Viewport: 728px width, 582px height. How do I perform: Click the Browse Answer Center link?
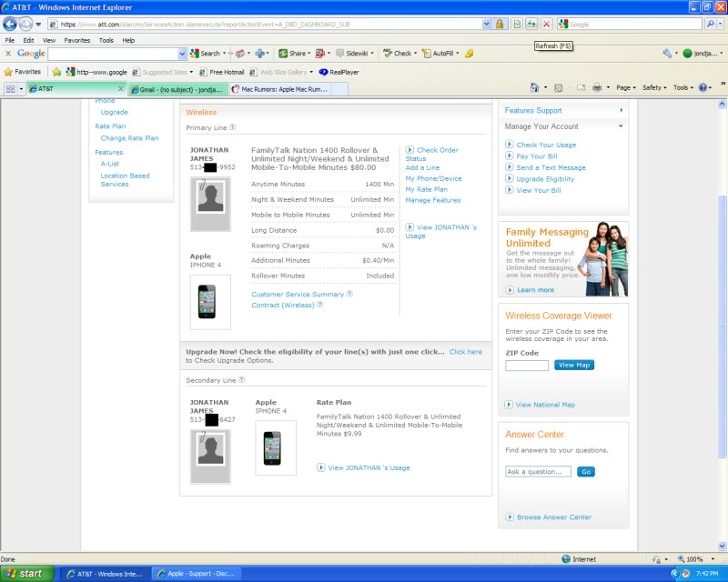554,517
